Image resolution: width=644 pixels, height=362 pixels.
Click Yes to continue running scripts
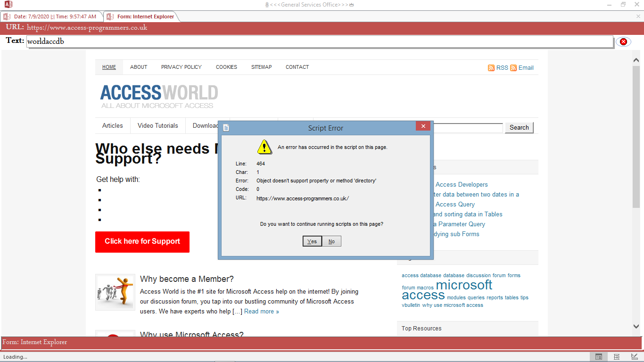312,241
